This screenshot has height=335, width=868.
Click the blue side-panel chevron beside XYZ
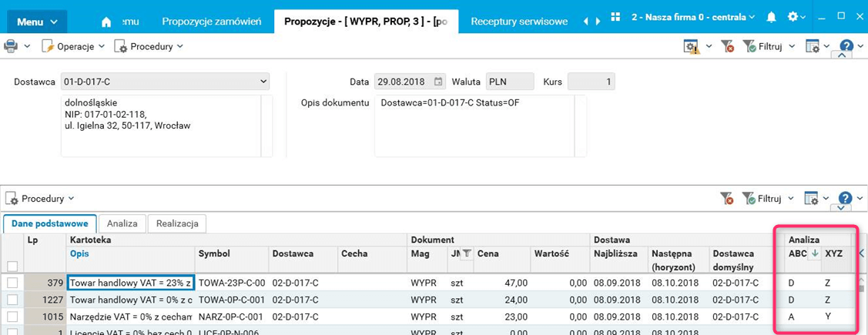point(861,253)
